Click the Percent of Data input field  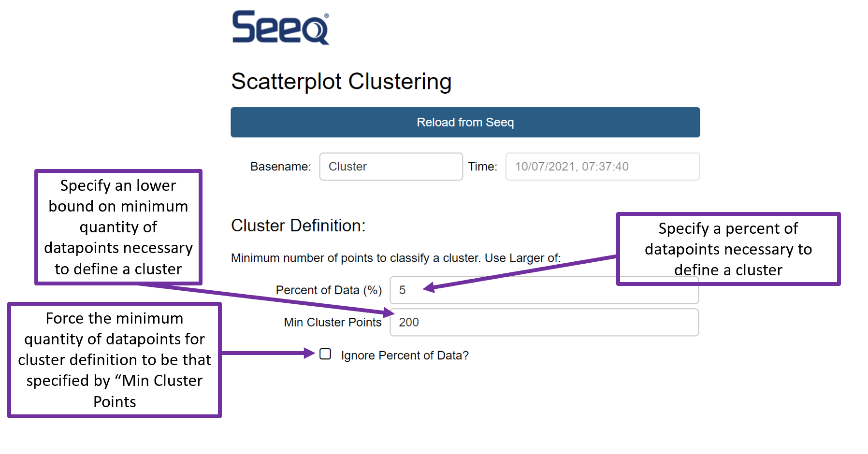[544, 290]
